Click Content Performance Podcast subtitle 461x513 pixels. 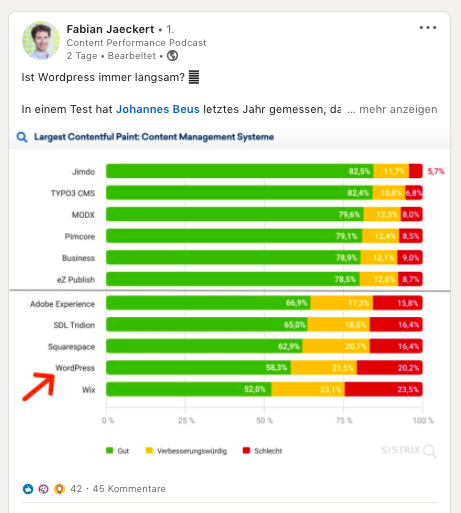(136, 43)
